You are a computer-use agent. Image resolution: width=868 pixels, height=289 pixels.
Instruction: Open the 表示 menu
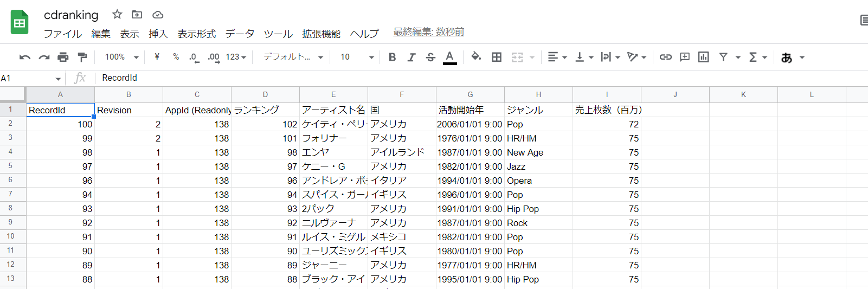(130, 34)
